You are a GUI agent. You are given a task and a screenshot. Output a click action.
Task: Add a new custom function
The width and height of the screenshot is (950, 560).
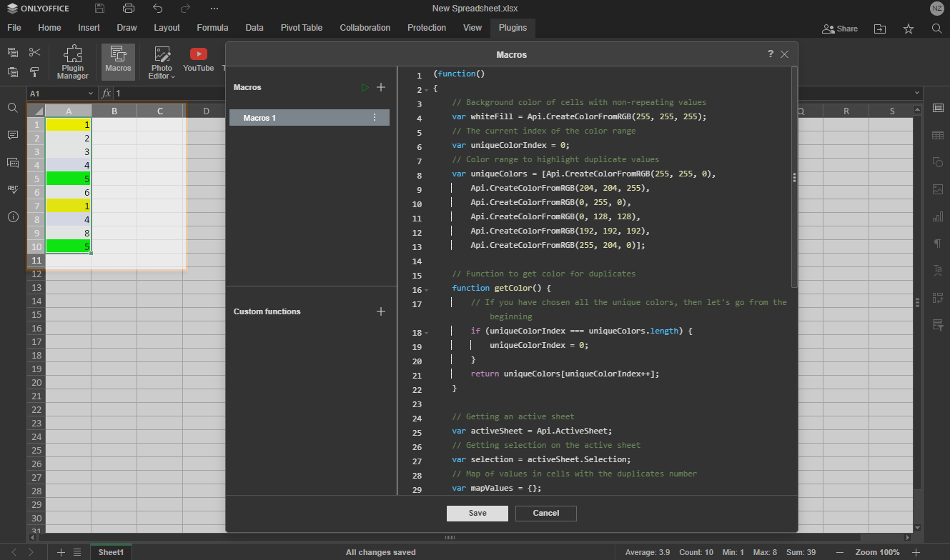[381, 311]
